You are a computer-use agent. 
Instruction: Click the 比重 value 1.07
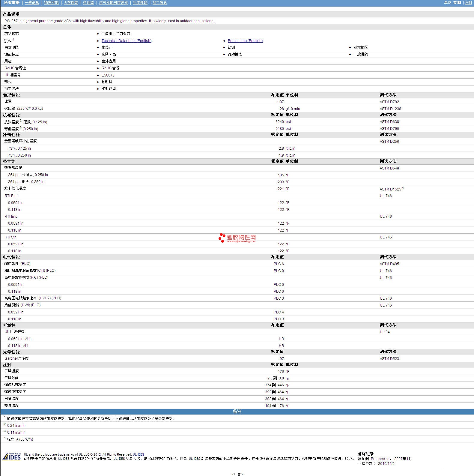280,102
